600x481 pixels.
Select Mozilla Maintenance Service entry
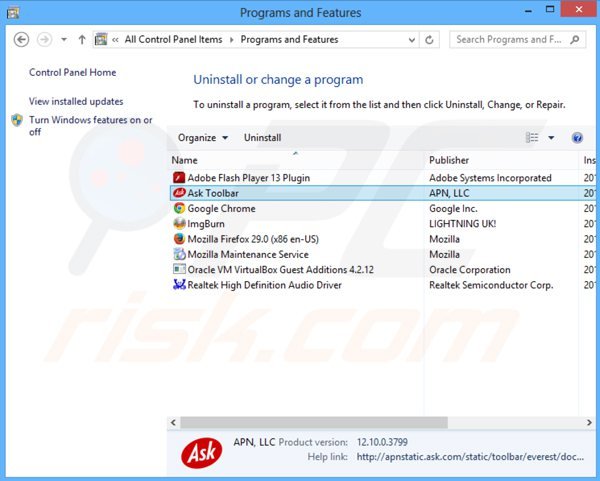[383, 254]
